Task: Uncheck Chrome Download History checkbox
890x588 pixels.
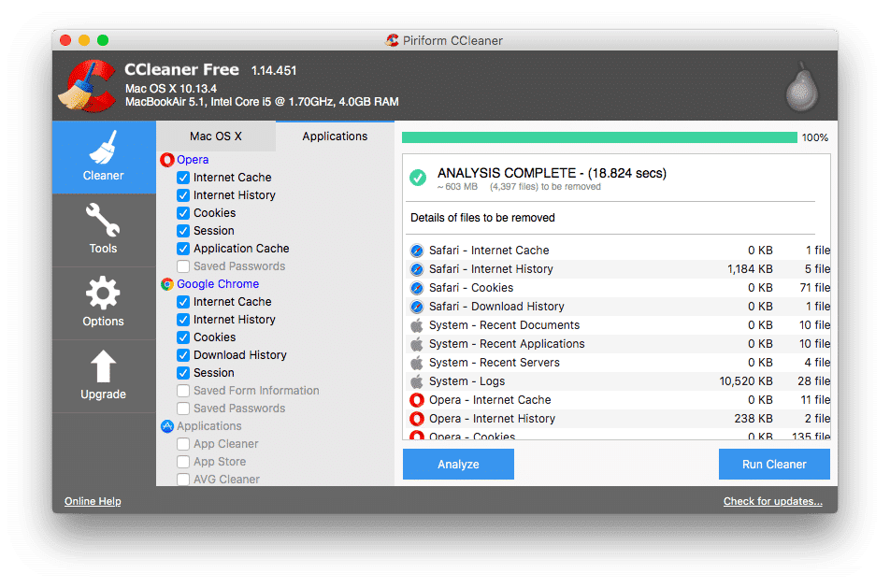Action: point(183,355)
